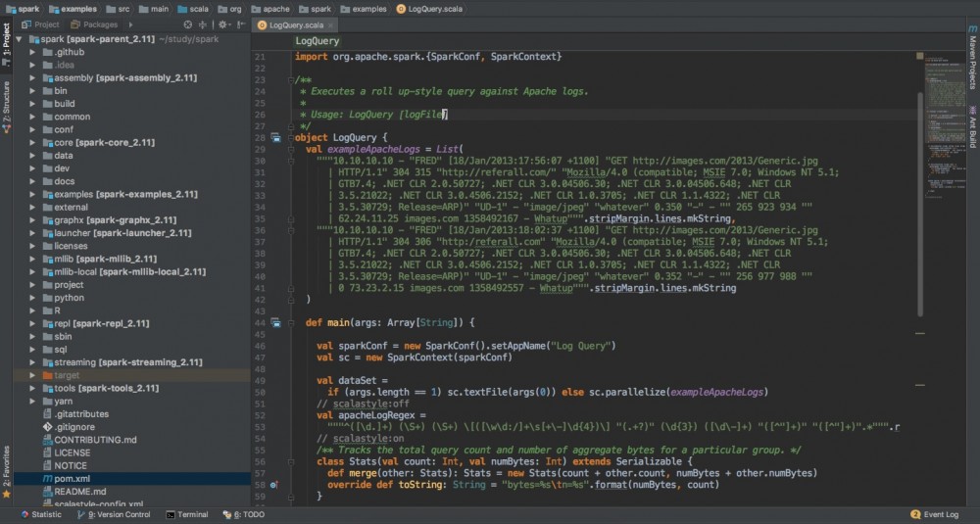Open the Event Log from status bar
This screenshot has width=980, height=524.
[940, 514]
